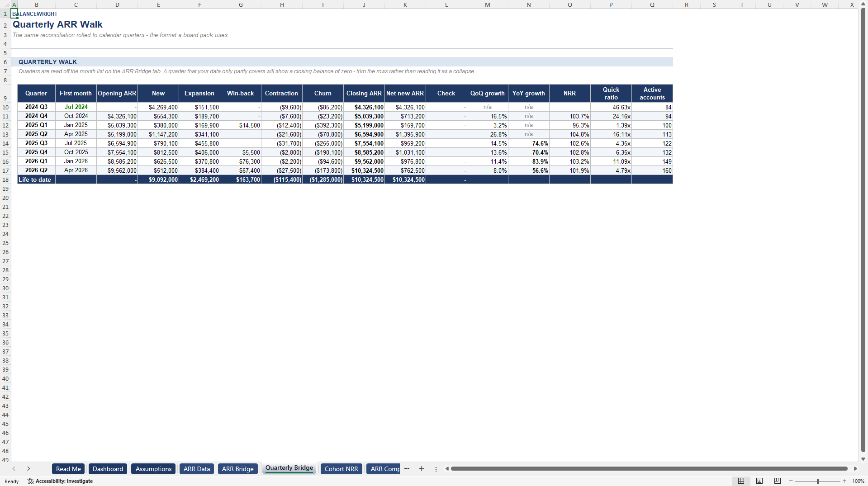Select Churn ($392,300) cell

coord(323,125)
